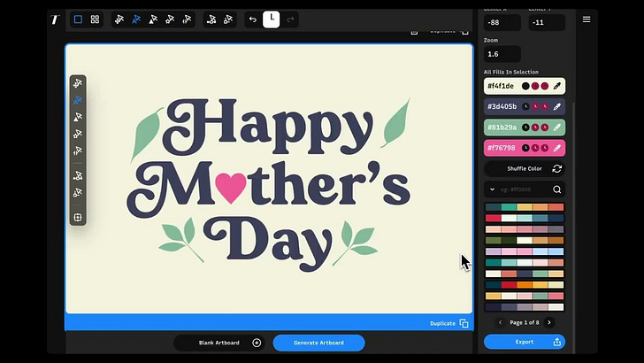Use the eyedropper on the #f76798 fill
Screen dimensions: 644x363
(x=557, y=148)
